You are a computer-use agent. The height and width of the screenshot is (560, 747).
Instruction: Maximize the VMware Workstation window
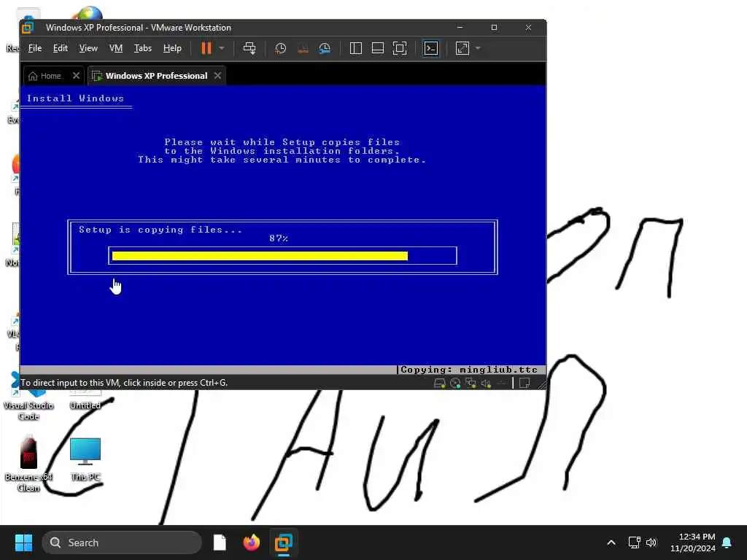click(494, 28)
